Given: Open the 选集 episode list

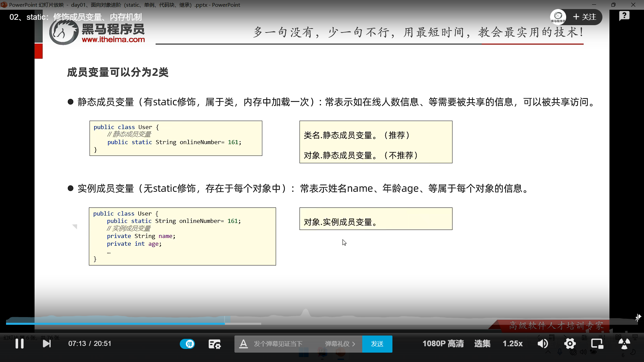Looking at the screenshot, I should (482, 344).
